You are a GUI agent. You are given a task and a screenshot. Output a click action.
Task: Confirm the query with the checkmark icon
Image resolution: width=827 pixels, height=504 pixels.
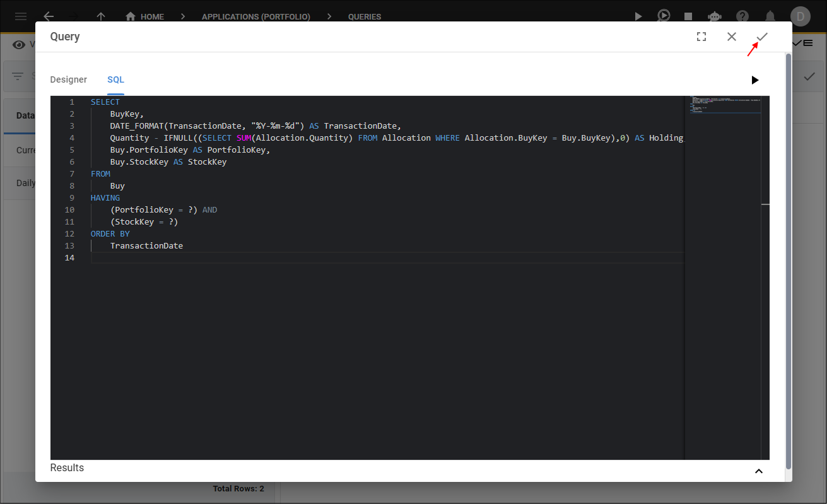pyautogui.click(x=762, y=37)
